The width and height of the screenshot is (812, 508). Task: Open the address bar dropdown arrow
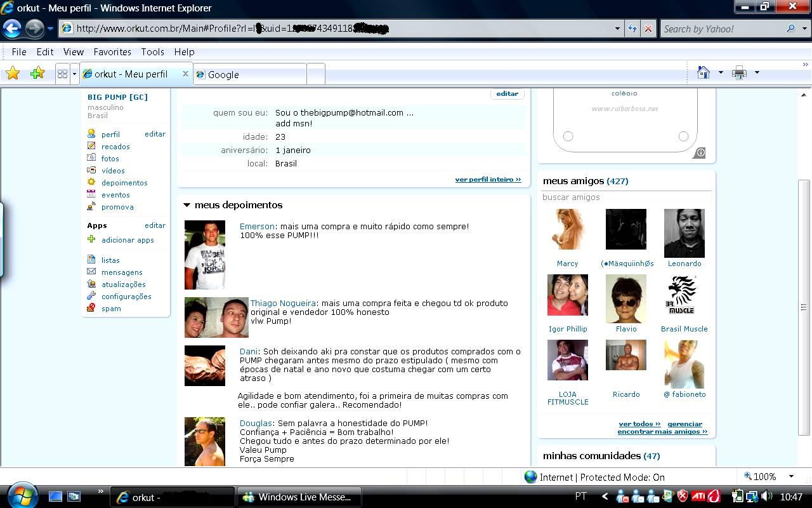[617, 29]
